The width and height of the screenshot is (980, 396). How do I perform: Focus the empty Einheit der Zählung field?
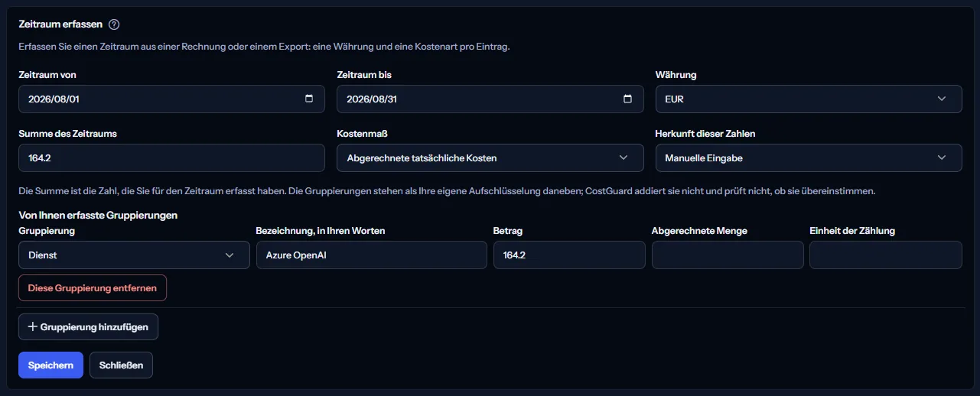[x=886, y=255]
